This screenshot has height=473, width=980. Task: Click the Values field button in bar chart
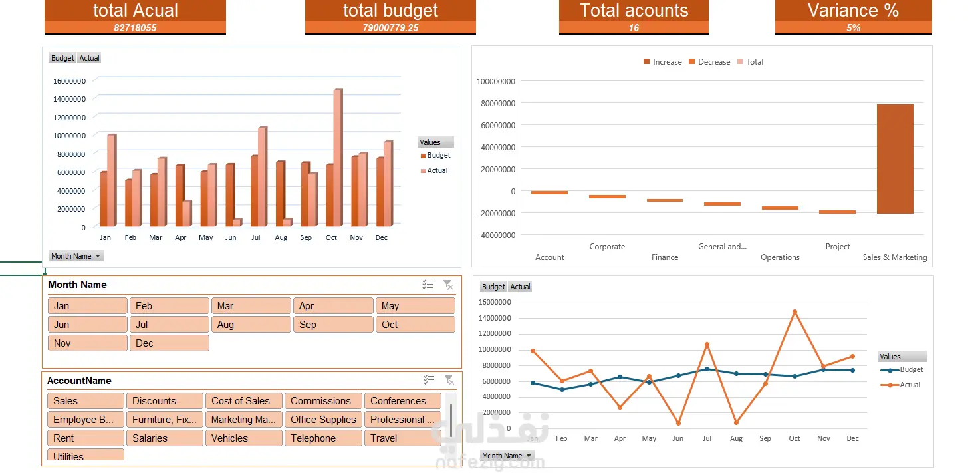click(435, 142)
